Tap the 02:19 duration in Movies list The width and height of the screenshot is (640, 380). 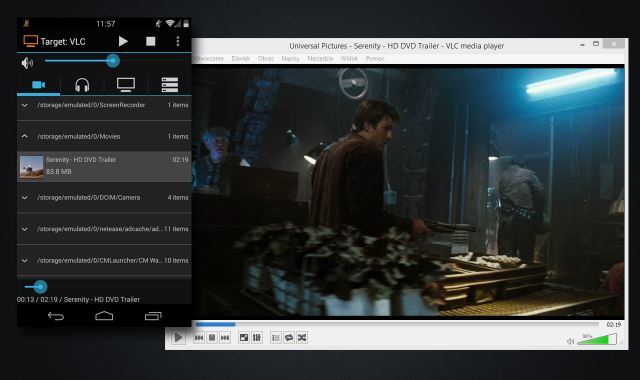(180, 160)
